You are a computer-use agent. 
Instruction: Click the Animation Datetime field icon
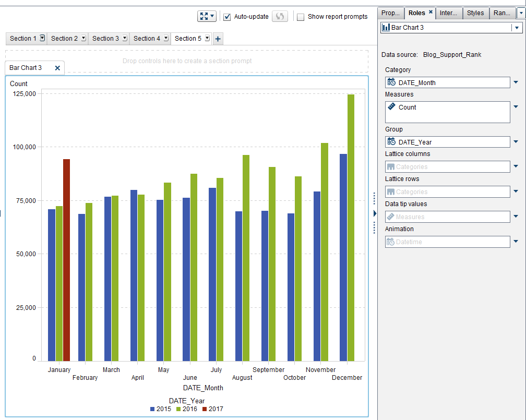click(392, 242)
